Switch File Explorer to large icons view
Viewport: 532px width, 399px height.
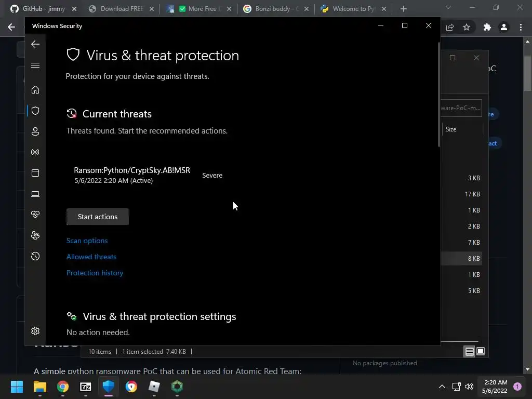[481, 351]
